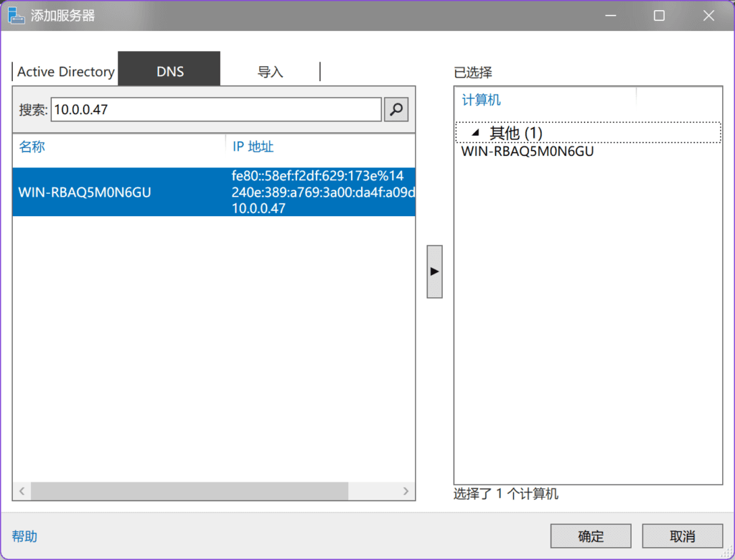This screenshot has width=735, height=560.
Task: Click the left arrow of horizontal scrollbar
Action: click(22, 491)
